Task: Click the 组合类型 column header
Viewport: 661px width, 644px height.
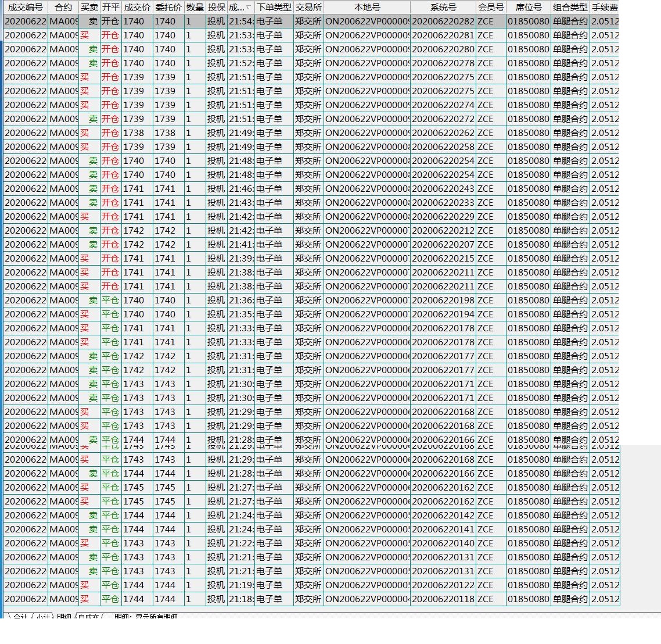Action: click(x=570, y=7)
